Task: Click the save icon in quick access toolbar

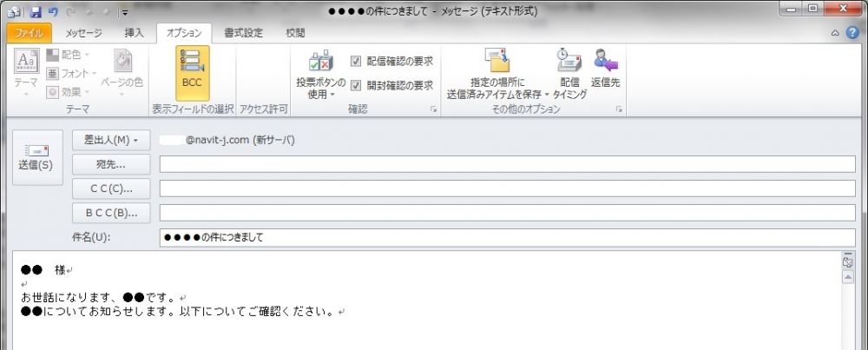Action: point(36,11)
